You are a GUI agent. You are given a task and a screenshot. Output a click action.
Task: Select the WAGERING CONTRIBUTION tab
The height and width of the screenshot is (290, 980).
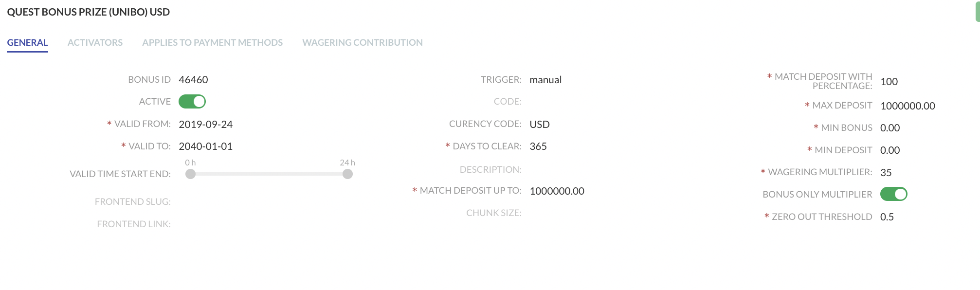(362, 42)
